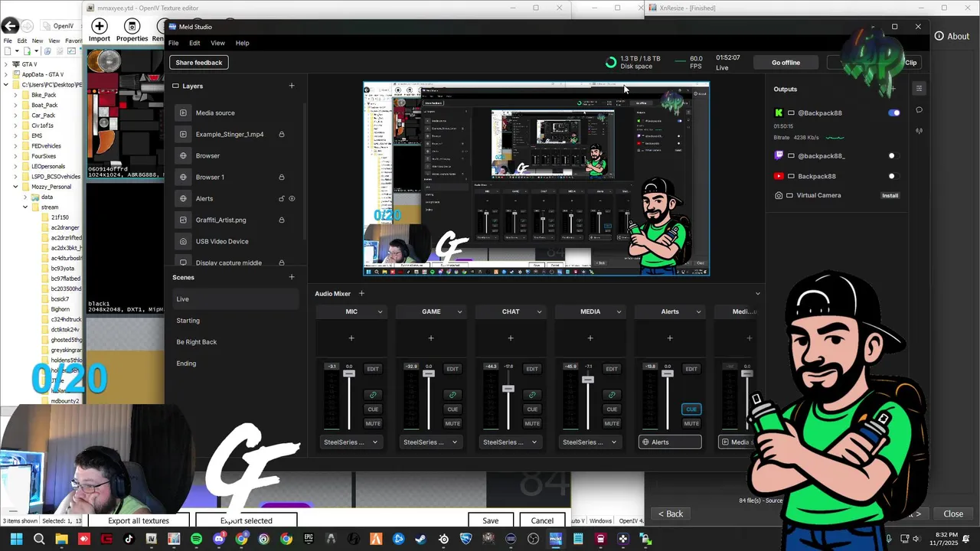
Task: Open the output settings sliders icon
Action: [x=920, y=88]
